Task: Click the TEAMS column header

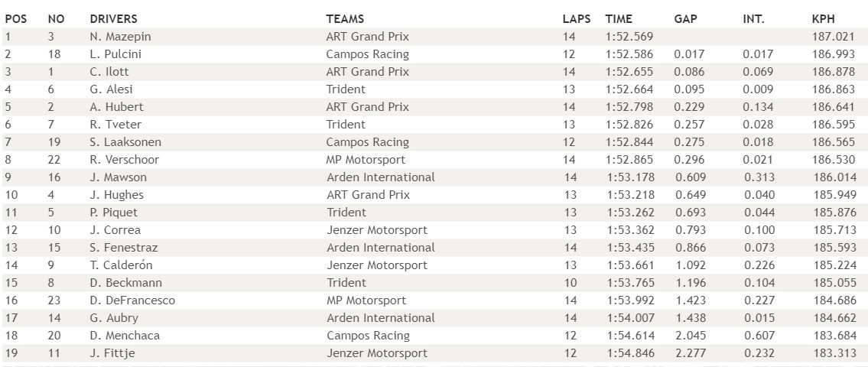Action: click(x=345, y=19)
